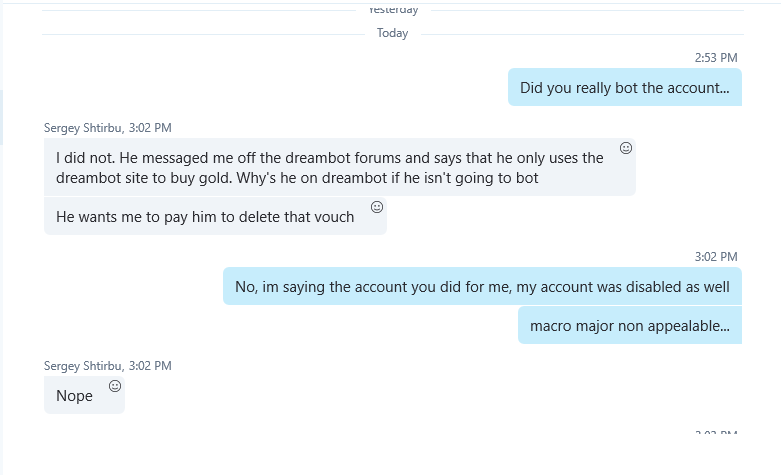Click the cut-off timestamp at the bottom right
The height and width of the screenshot is (475, 781).
tap(716, 433)
